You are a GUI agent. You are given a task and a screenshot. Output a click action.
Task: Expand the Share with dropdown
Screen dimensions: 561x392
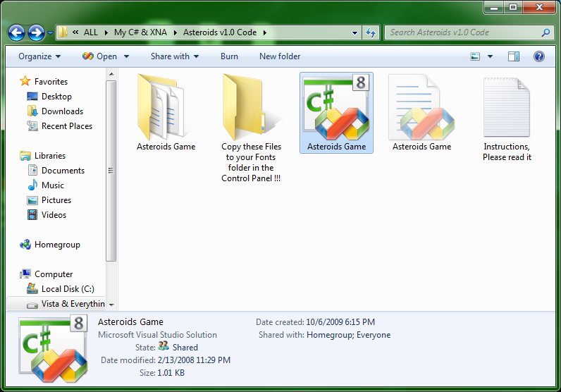(174, 56)
